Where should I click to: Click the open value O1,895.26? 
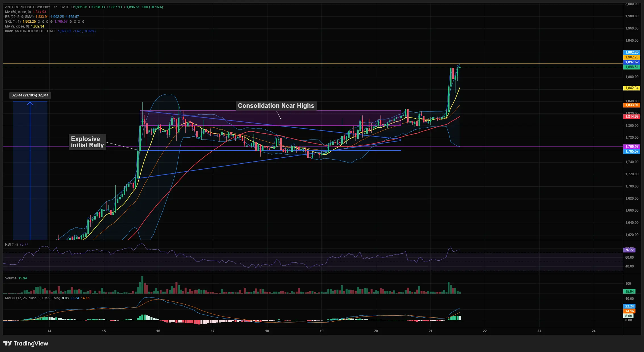coord(79,7)
